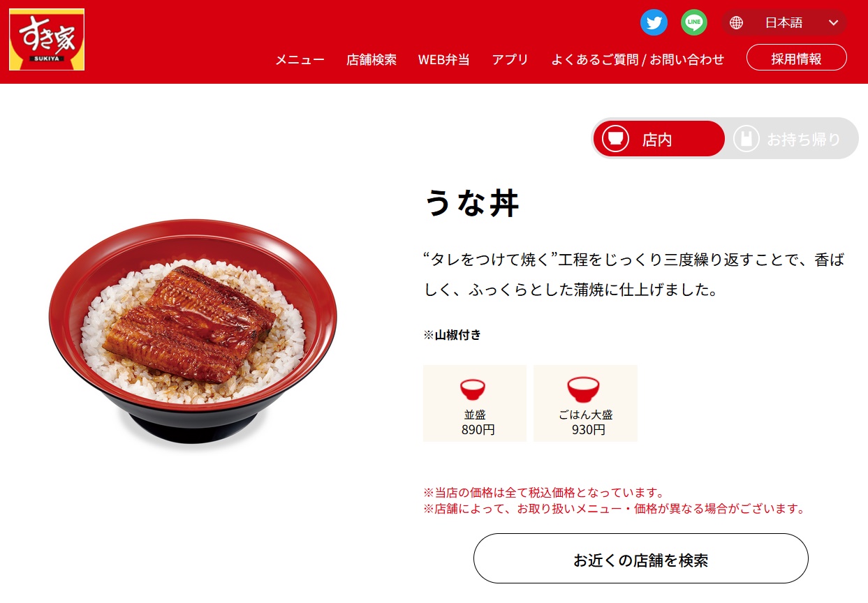Click the うな丼 bowl product image

click(193, 332)
